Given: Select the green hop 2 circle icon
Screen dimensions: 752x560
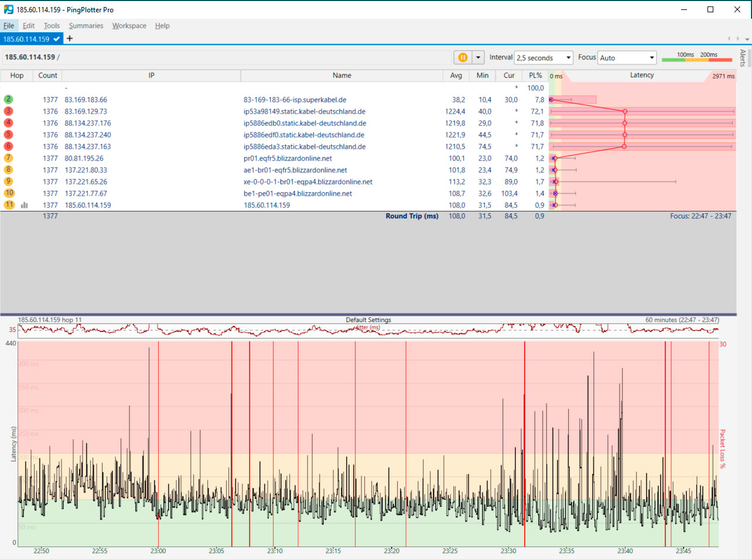Looking at the screenshot, I should tap(8, 100).
